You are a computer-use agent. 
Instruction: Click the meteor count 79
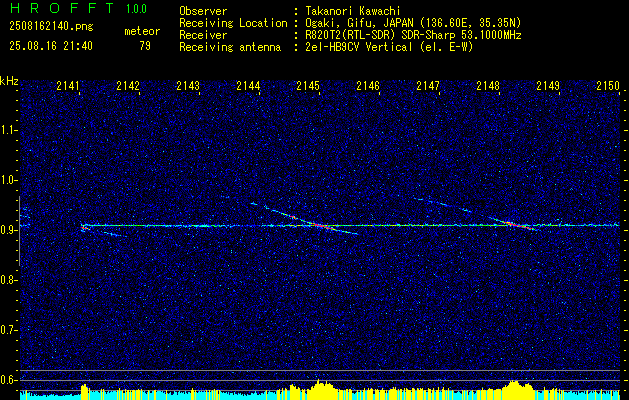click(x=145, y=46)
